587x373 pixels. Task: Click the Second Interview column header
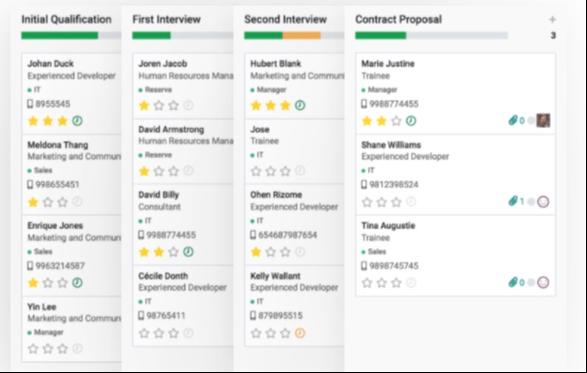tap(285, 19)
